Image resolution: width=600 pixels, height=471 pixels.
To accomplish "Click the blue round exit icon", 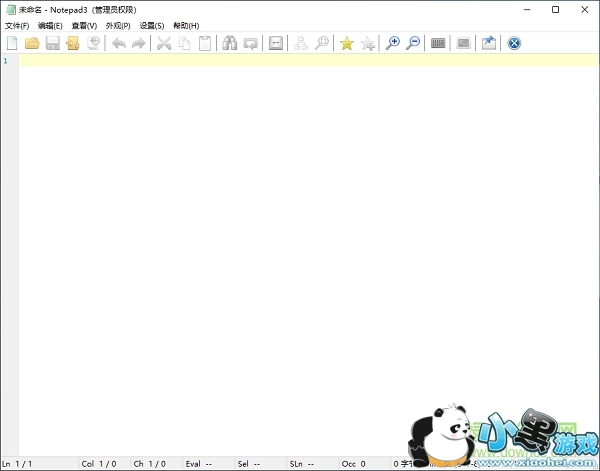I will click(x=514, y=43).
